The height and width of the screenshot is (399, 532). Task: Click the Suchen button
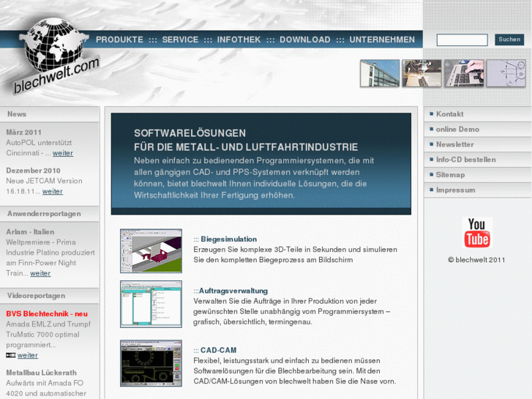click(509, 40)
